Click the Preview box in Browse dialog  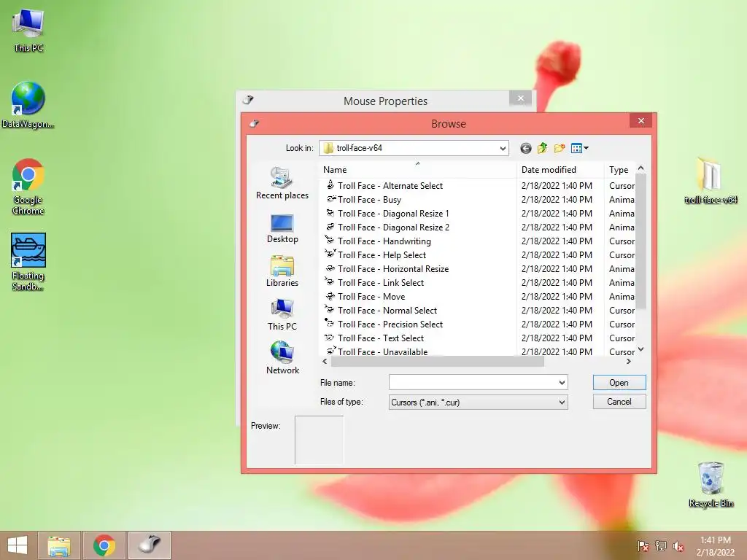(x=319, y=440)
